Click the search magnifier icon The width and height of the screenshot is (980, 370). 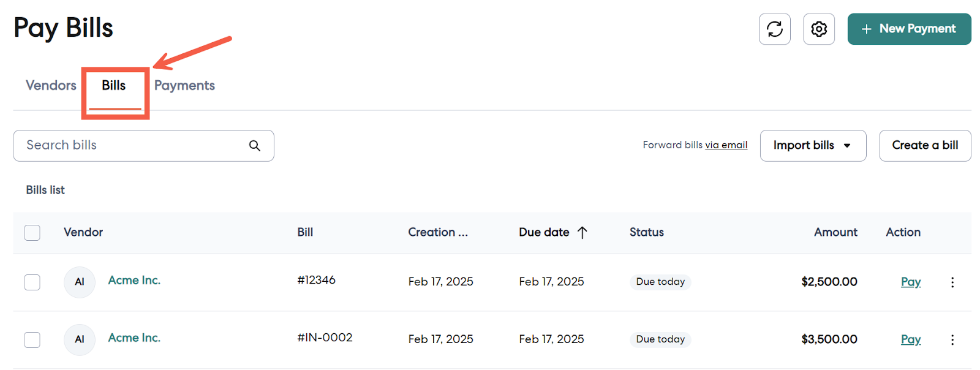(255, 146)
